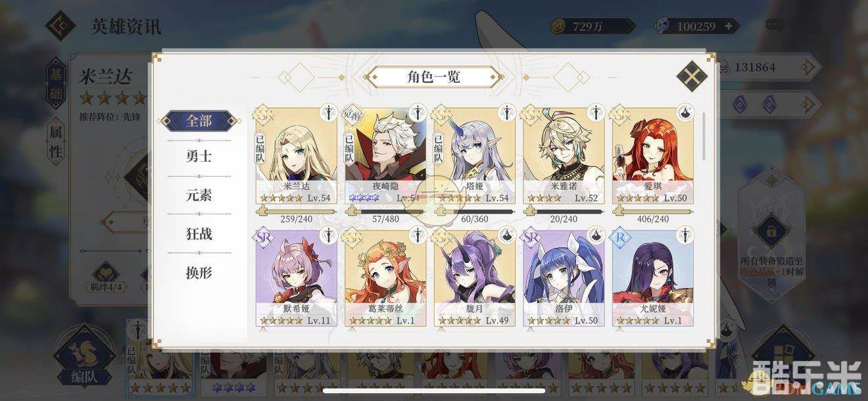Tap the back diamond icon beside 英雄资讯
Screen dimensions: 868x401
coord(60,26)
